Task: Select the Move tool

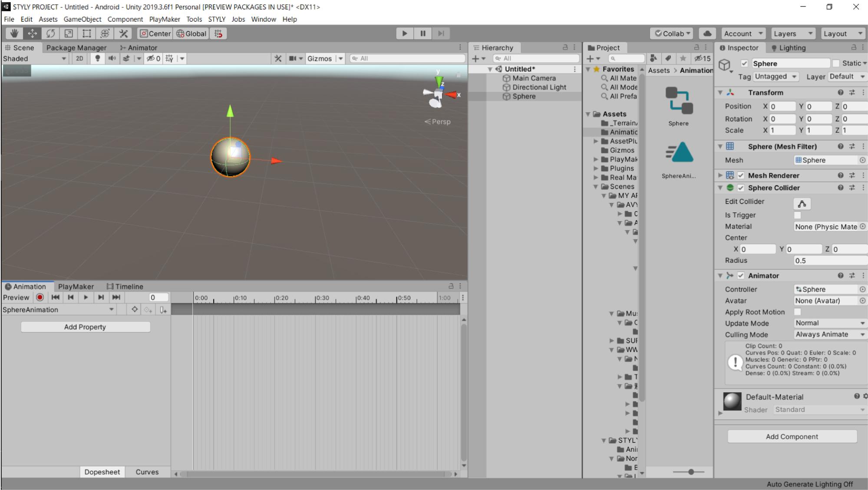Action: pyautogui.click(x=33, y=33)
